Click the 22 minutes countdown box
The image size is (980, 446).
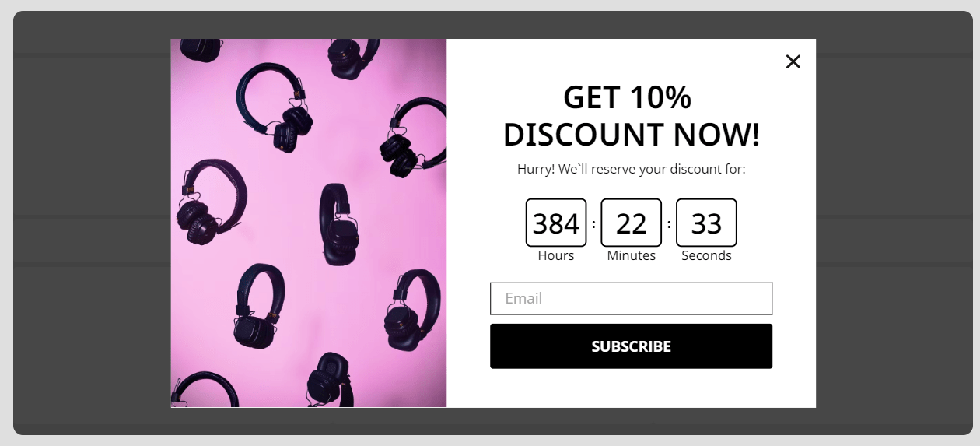click(631, 223)
